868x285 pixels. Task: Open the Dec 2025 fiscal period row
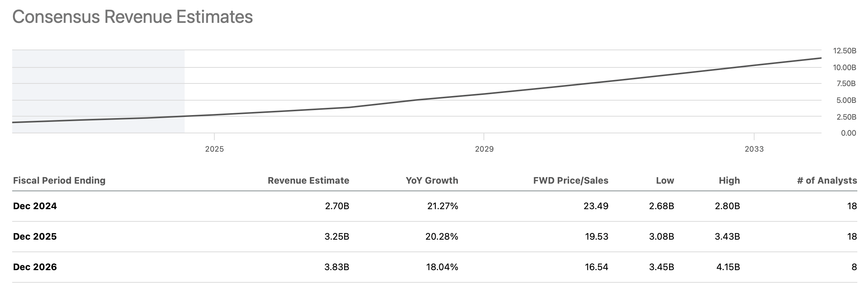point(35,237)
